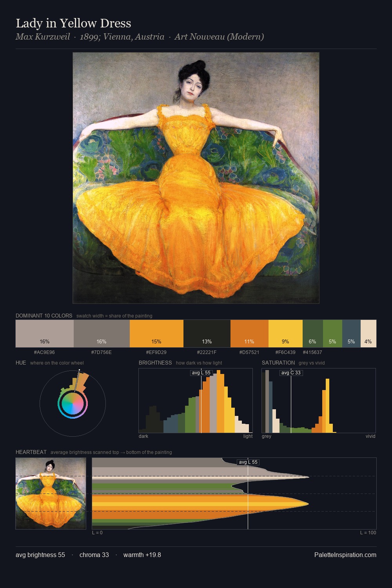
Task: Click hex code '#22221F' label
Action: [207, 352]
